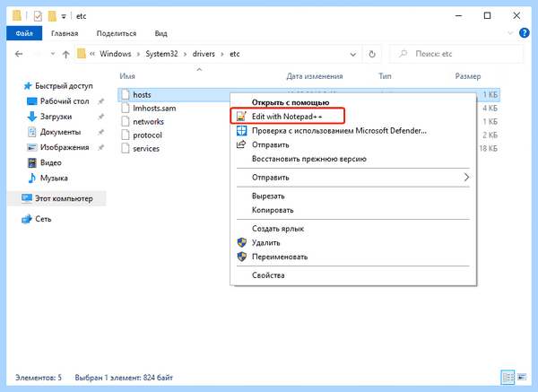Open Быстрый доступ in navigation pane
Screen dimensions: 538x392
[x=64, y=86]
